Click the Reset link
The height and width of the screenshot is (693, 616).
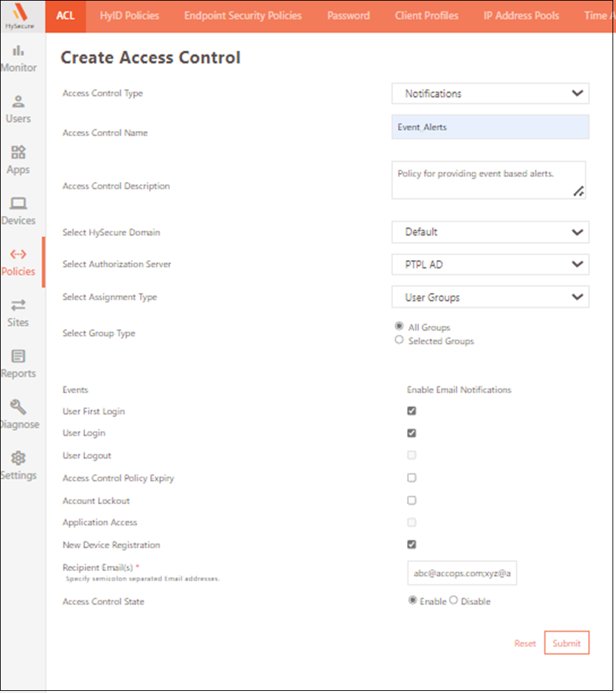click(525, 643)
